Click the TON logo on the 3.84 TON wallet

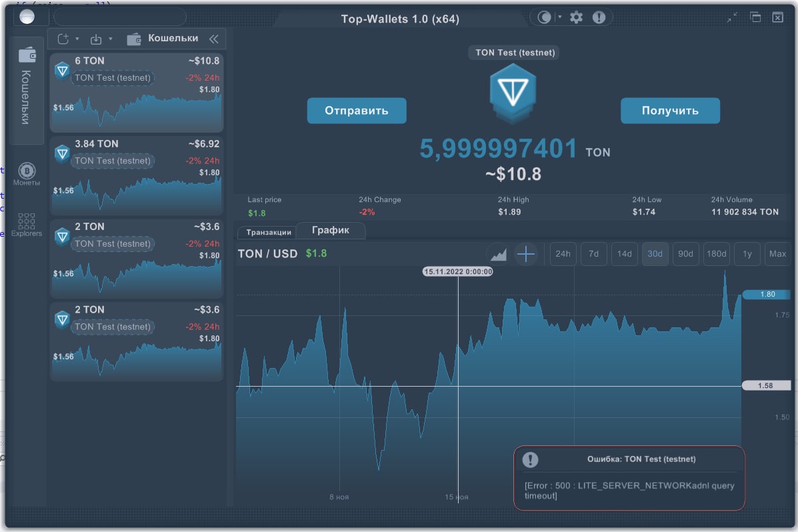(x=63, y=153)
